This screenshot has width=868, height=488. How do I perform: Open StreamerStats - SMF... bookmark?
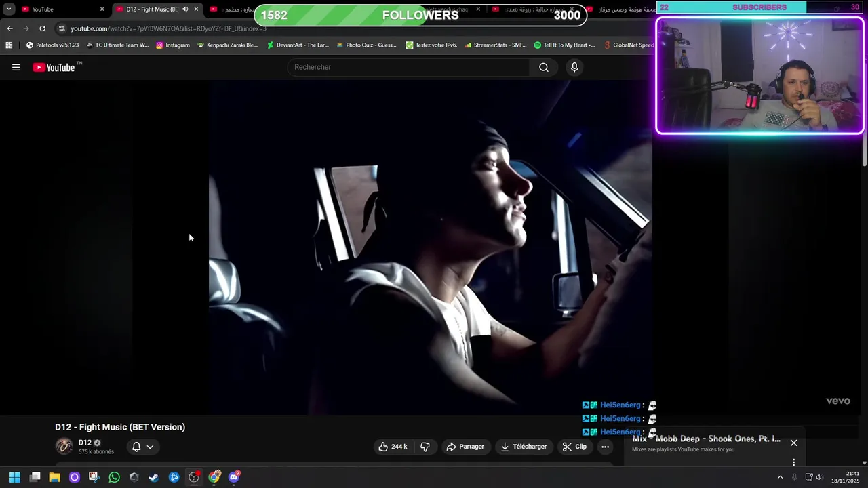point(496,45)
